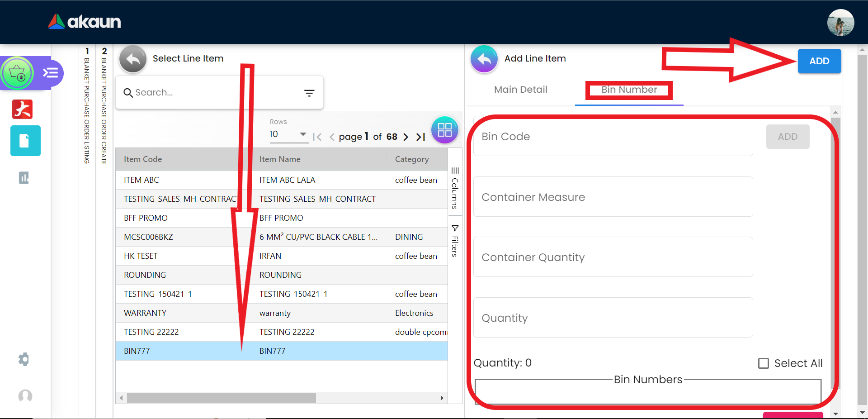Switch to the Main Detail tab
The width and height of the screenshot is (868, 419).
[x=520, y=90]
